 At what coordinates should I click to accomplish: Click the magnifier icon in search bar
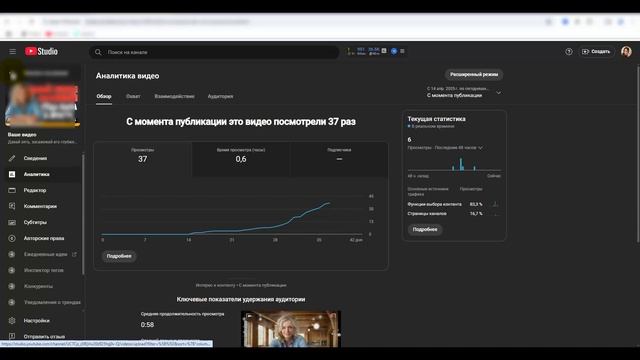[98, 52]
